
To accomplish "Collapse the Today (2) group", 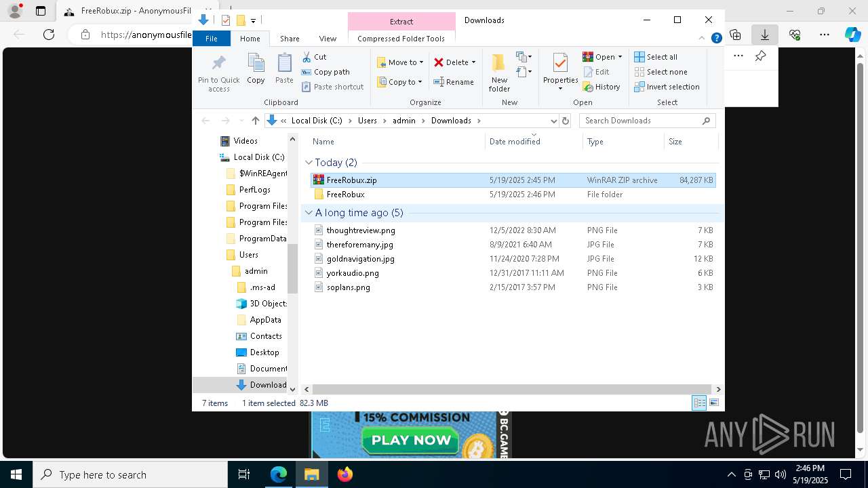I will tap(309, 163).
